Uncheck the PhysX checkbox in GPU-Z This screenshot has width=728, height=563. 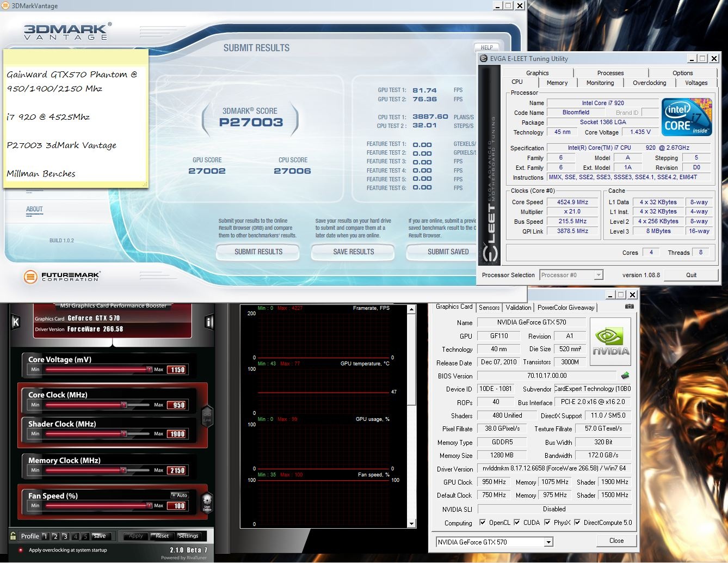(547, 523)
